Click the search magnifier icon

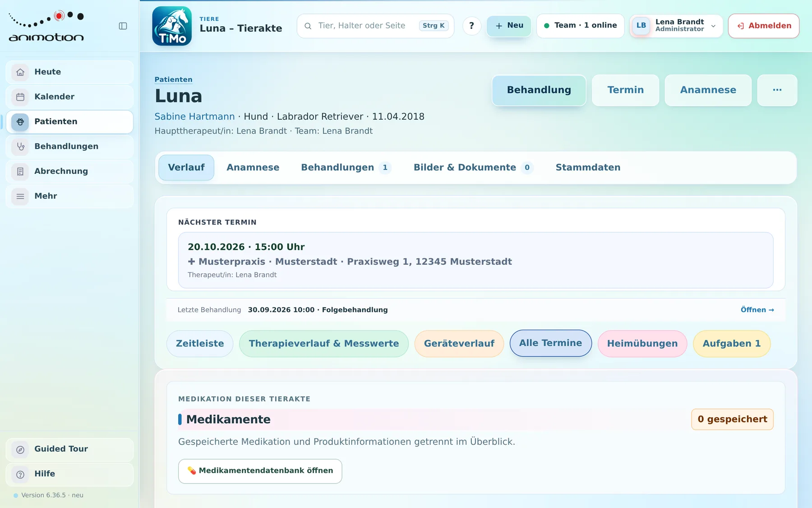pyautogui.click(x=308, y=26)
